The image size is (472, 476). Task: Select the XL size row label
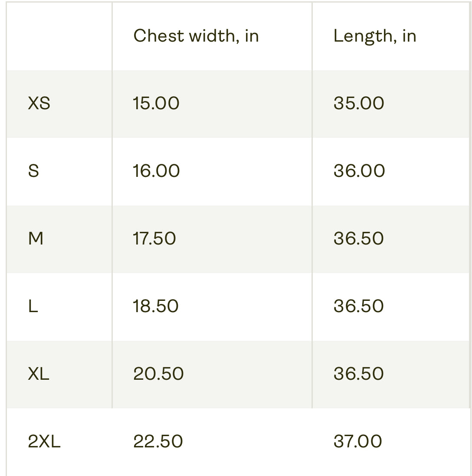39,374
